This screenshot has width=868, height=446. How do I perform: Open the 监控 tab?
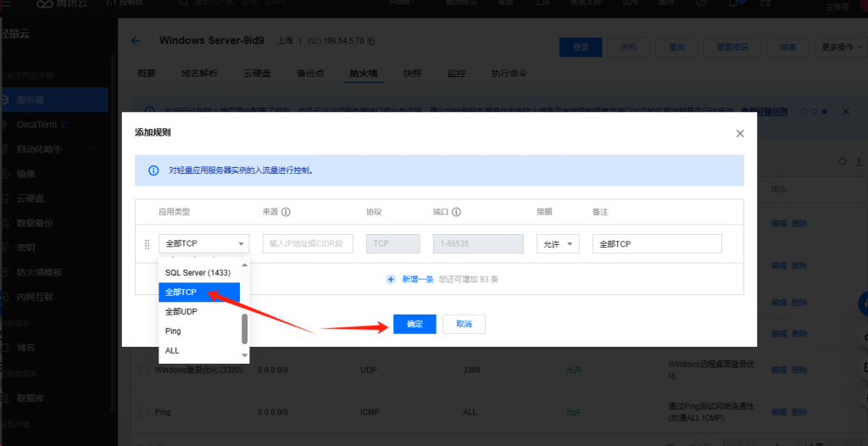[456, 73]
